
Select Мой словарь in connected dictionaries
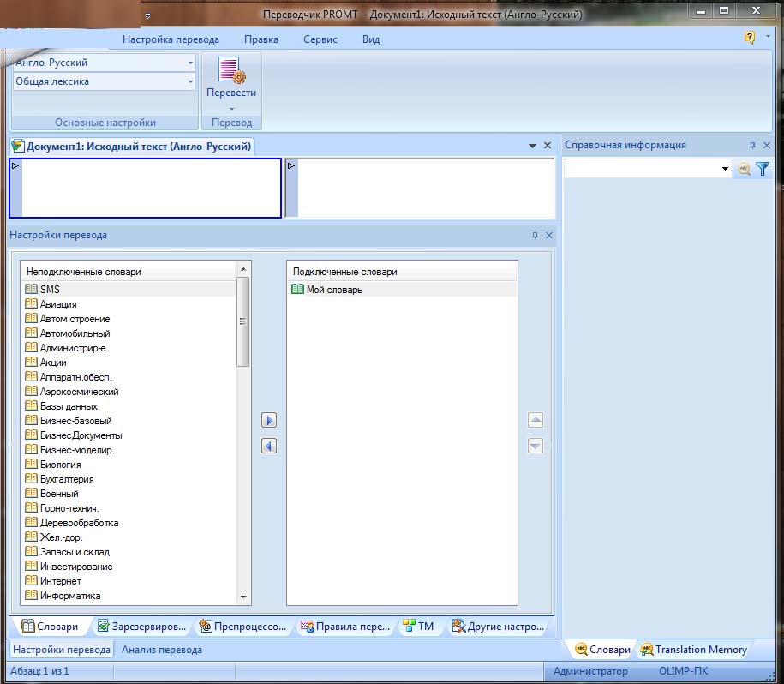[x=334, y=290]
